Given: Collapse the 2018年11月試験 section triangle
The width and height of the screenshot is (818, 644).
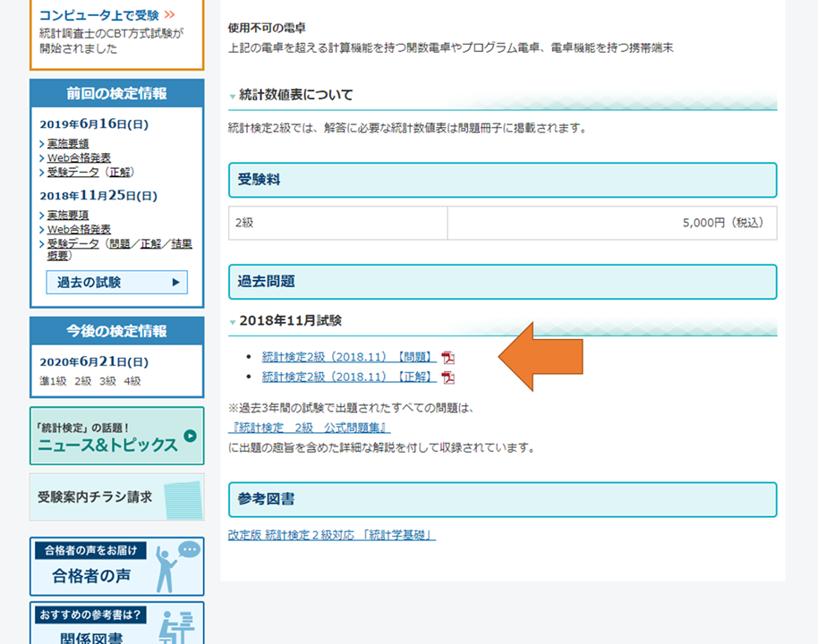Looking at the screenshot, I should pyautogui.click(x=233, y=321).
